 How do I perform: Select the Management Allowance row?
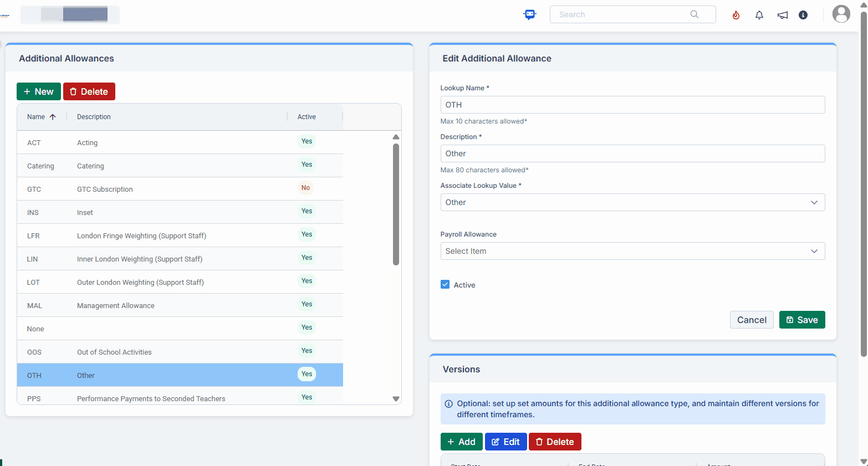click(x=180, y=305)
